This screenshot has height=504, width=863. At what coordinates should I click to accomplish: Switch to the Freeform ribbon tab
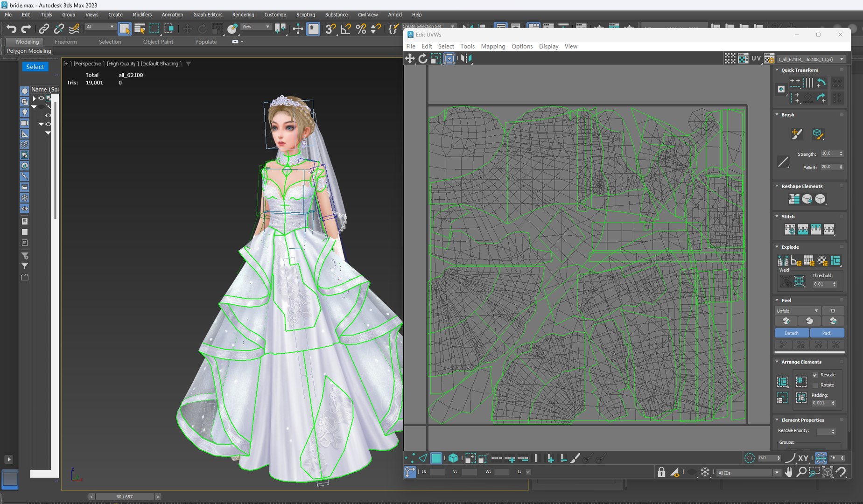tap(65, 42)
